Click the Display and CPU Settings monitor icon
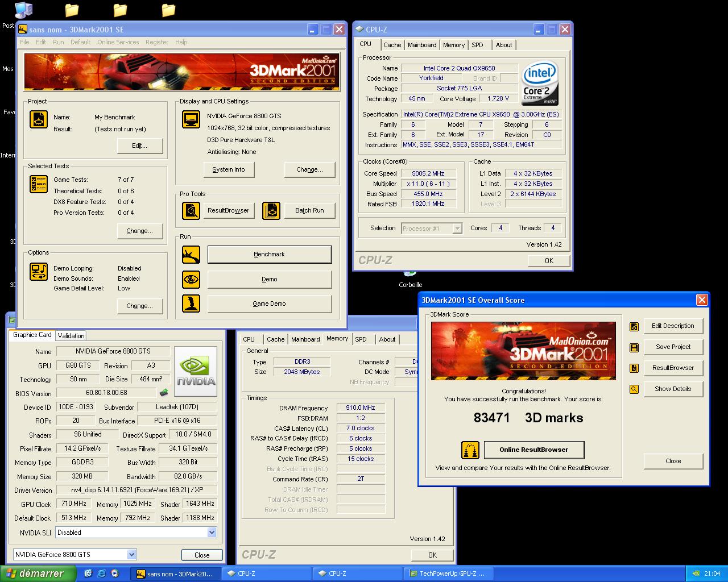The width and height of the screenshot is (728, 582). tap(191, 119)
